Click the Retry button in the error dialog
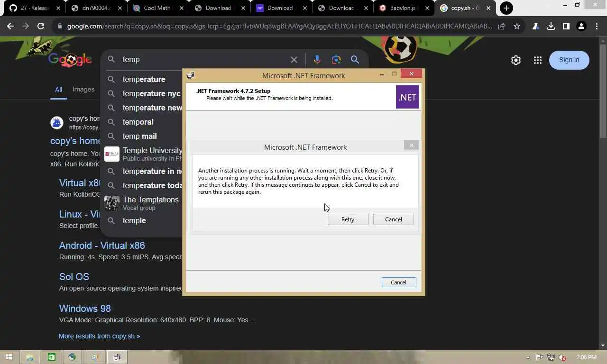 [348, 219]
